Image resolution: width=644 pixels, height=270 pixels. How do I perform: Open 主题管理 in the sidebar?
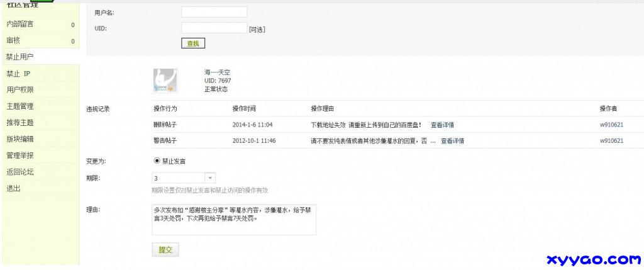coord(20,106)
